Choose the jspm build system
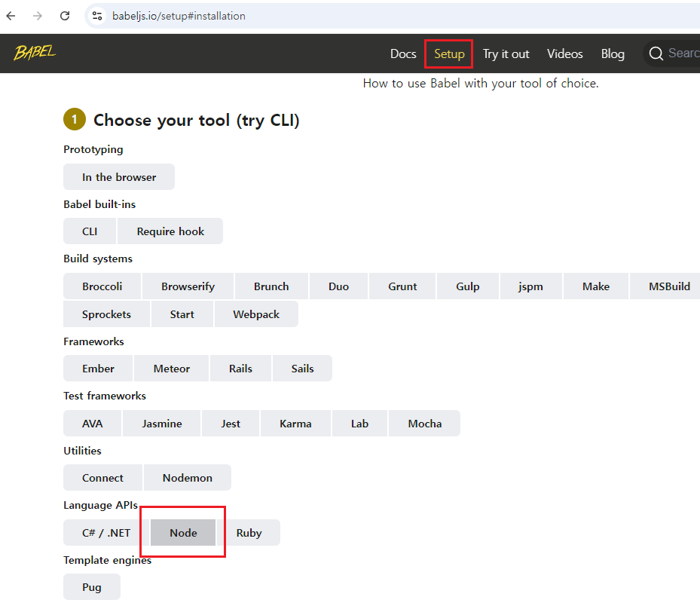The width and height of the screenshot is (700, 609). click(x=530, y=286)
